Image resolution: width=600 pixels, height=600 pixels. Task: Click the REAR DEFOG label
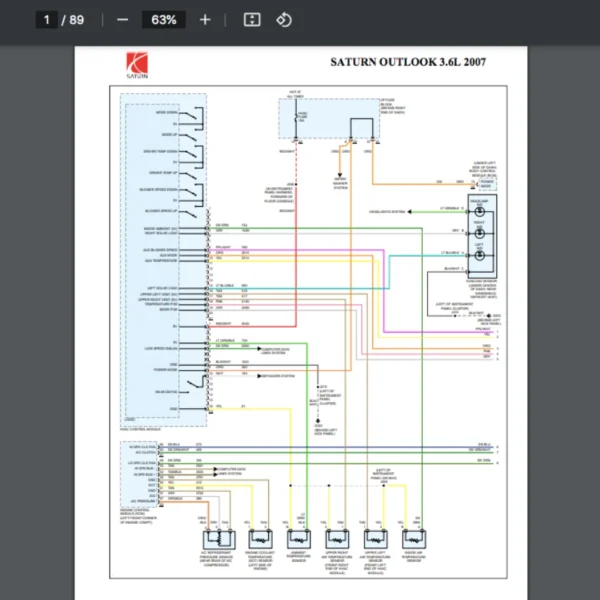[166, 392]
